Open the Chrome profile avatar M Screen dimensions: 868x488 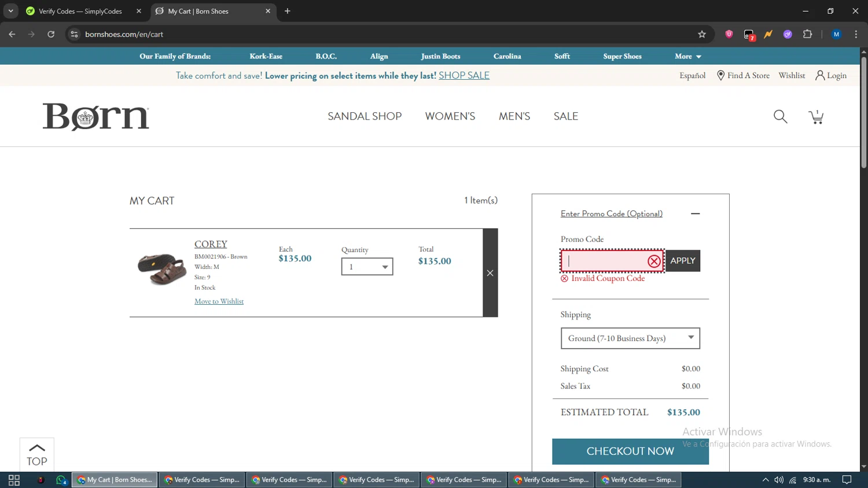[836, 34]
